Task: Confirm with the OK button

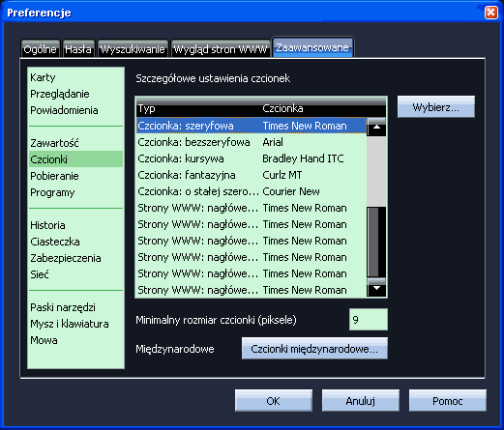Action: 274,401
